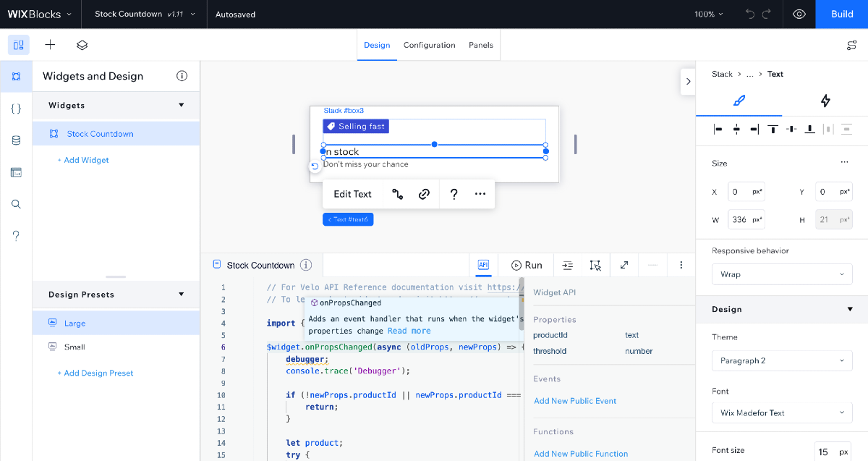The height and width of the screenshot is (461, 868).
Task: Open more options dots in text toolbar
Action: pos(480,194)
